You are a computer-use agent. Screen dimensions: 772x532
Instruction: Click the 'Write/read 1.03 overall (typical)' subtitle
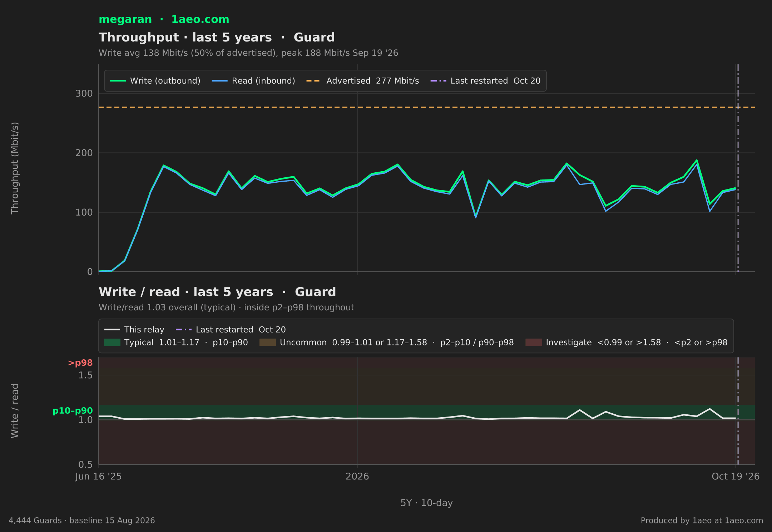click(226, 307)
